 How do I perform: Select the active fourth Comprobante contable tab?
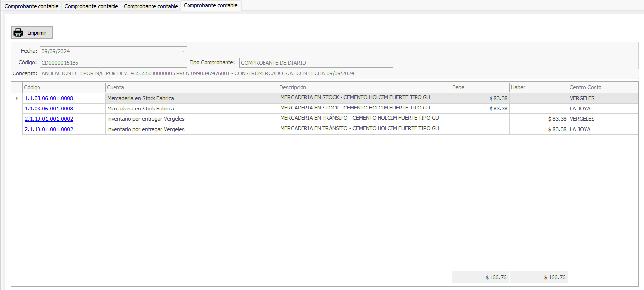click(x=211, y=6)
